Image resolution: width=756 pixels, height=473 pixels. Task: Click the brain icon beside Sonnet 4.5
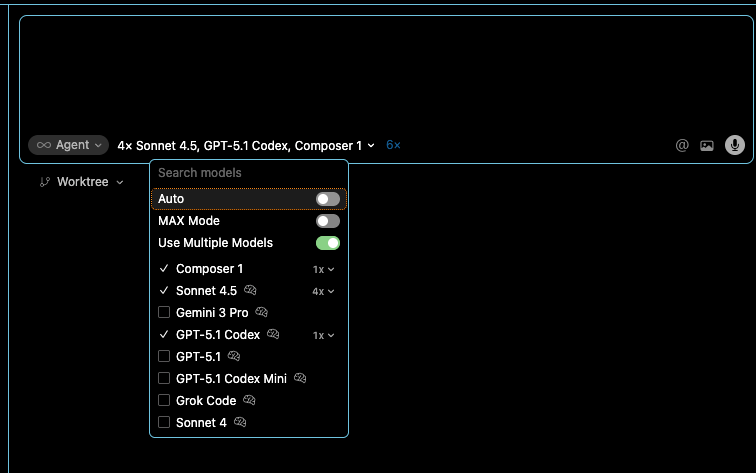coord(250,291)
